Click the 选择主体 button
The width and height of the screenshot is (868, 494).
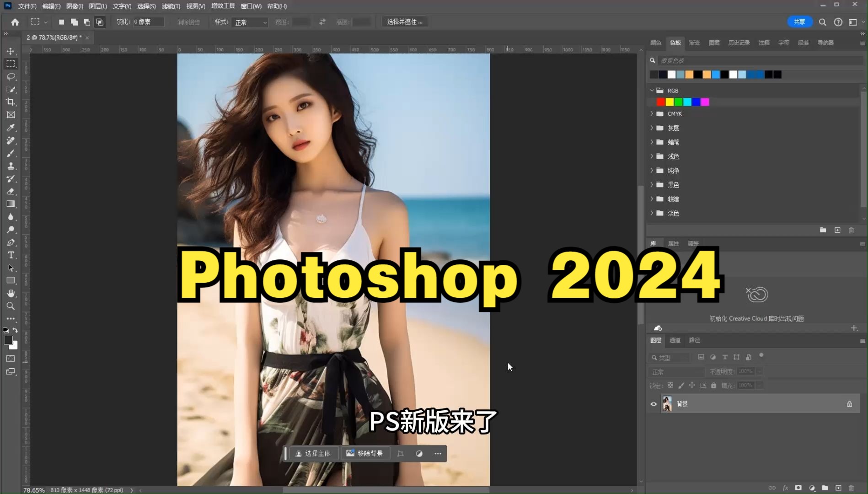pos(314,453)
